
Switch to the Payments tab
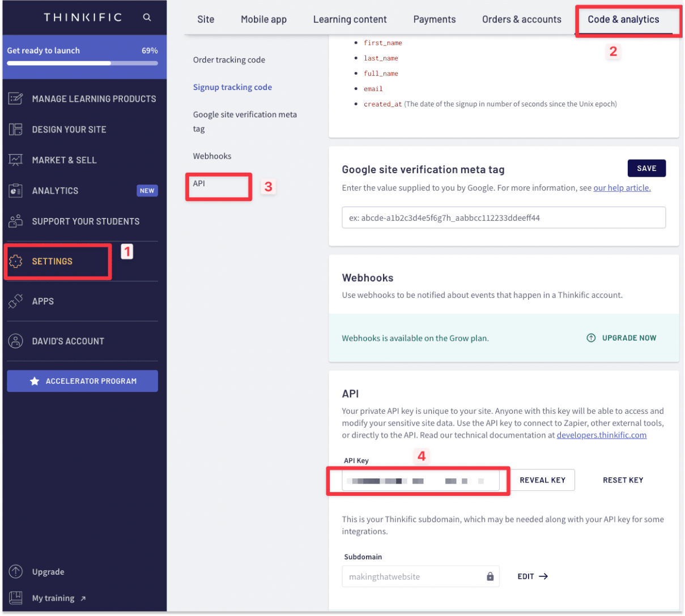coord(434,19)
